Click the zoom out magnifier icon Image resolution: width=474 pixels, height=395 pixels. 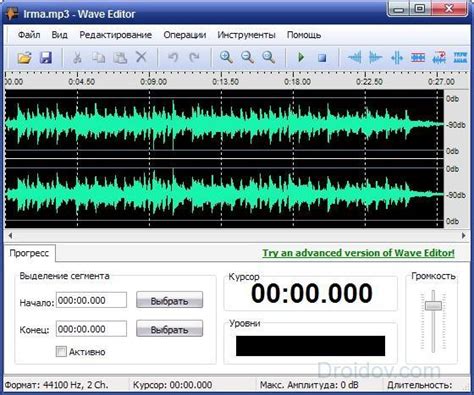(247, 57)
